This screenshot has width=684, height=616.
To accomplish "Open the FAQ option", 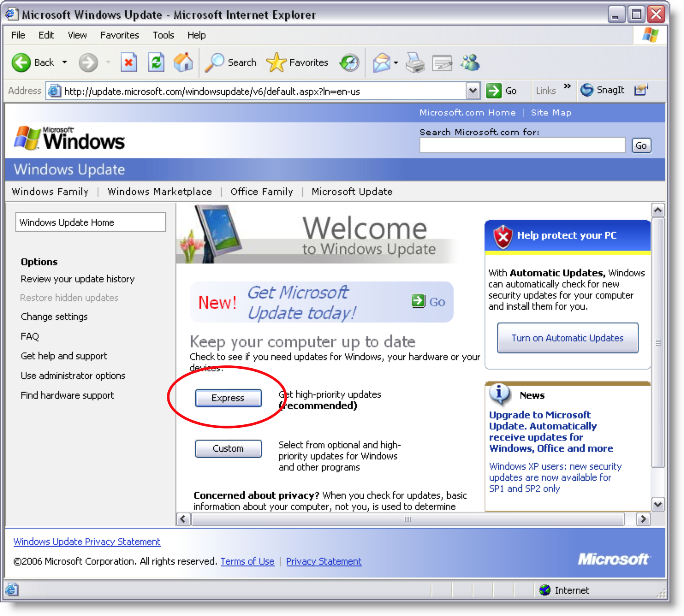I will pos(30,336).
